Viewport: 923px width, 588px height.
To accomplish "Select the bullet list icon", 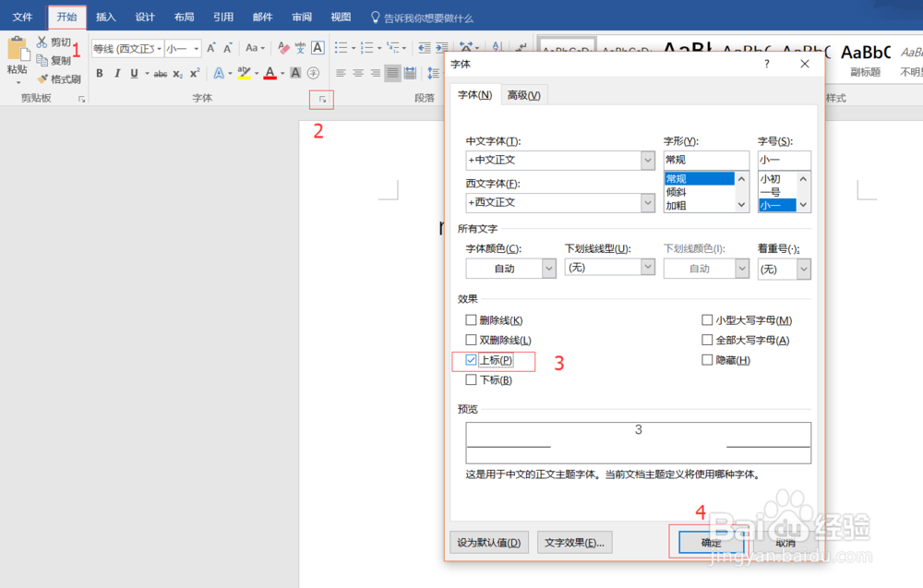I will (341, 46).
